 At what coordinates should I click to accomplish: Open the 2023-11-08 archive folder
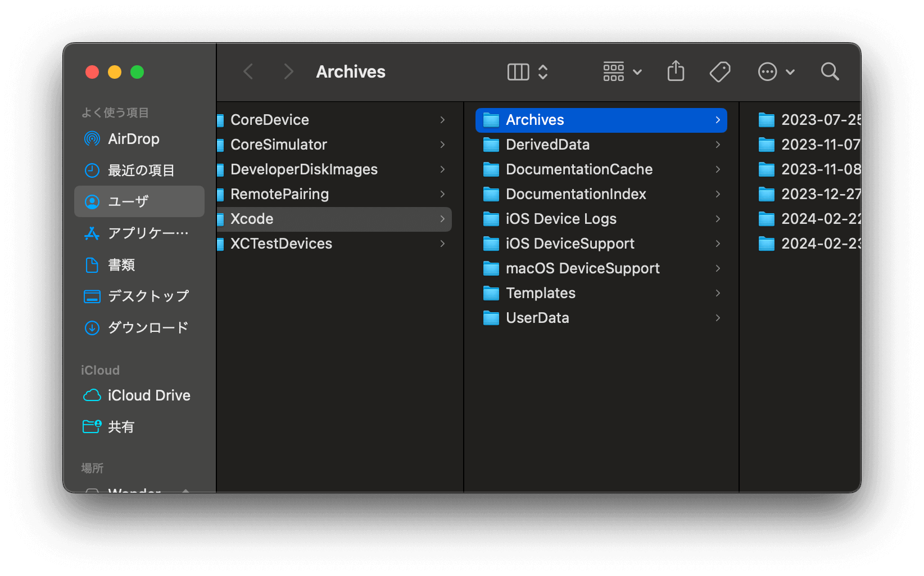(809, 169)
